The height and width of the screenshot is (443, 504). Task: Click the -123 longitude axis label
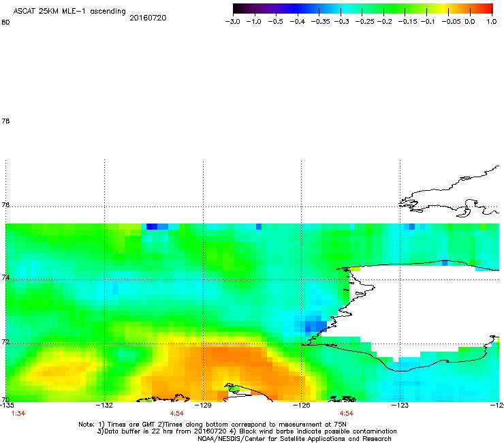pyautogui.click(x=400, y=405)
